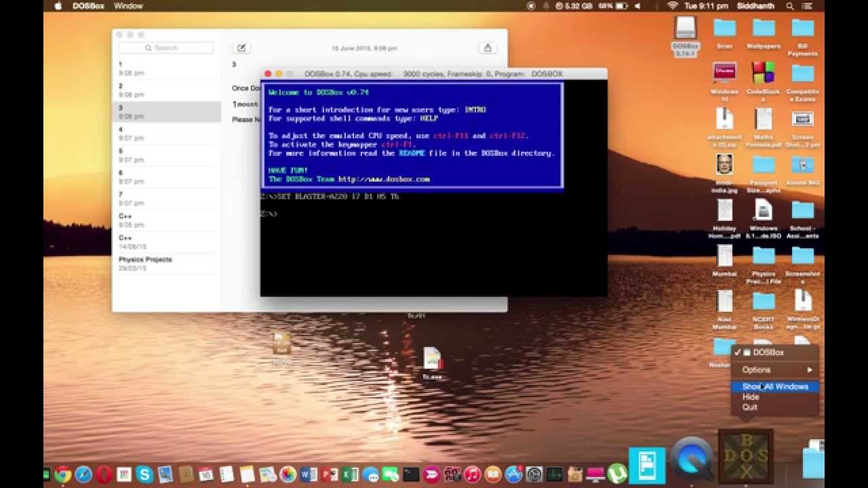Click the Notes search field
Viewport: 868px width, 488px height.
click(166, 48)
